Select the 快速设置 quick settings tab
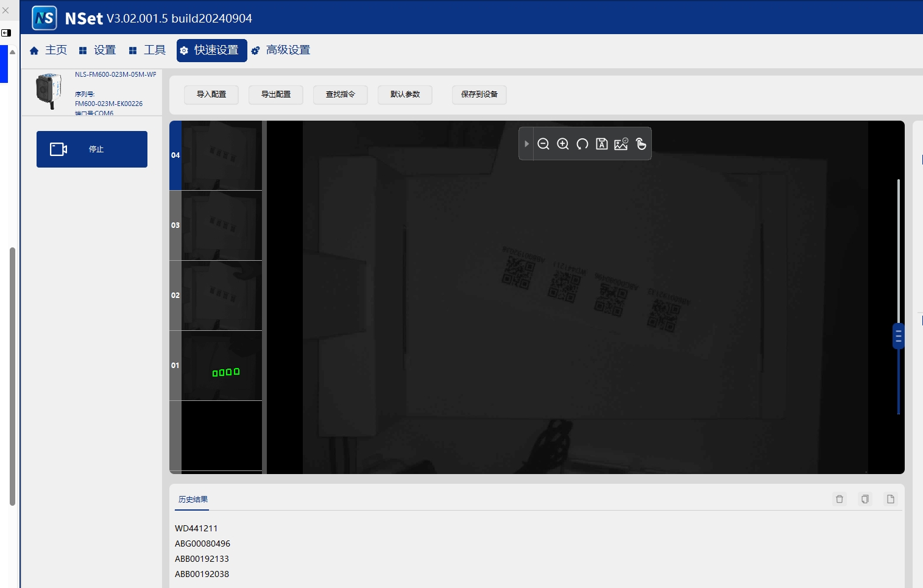Screen dimensions: 923x588 coord(211,51)
